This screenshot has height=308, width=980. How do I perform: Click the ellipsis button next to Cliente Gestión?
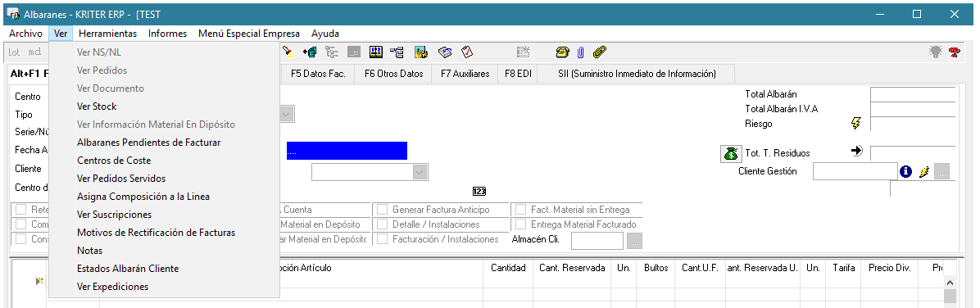pyautogui.click(x=941, y=171)
